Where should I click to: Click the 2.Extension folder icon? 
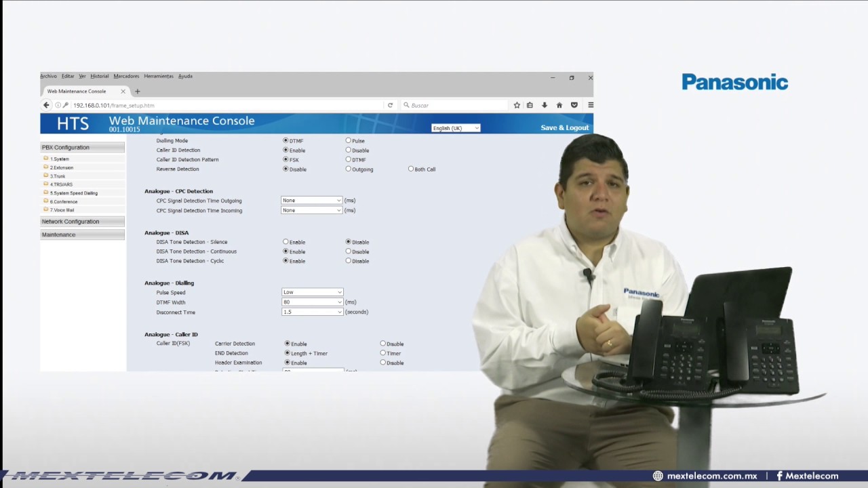click(x=46, y=167)
